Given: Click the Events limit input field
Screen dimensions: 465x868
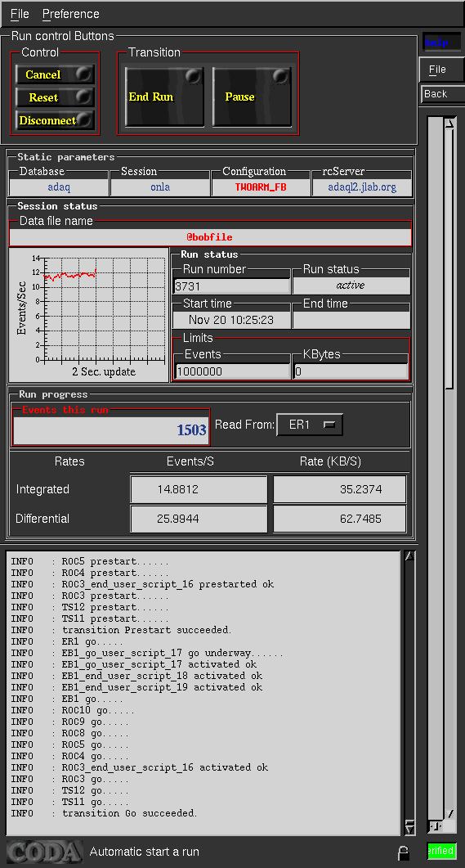Looking at the screenshot, I should click(232, 371).
